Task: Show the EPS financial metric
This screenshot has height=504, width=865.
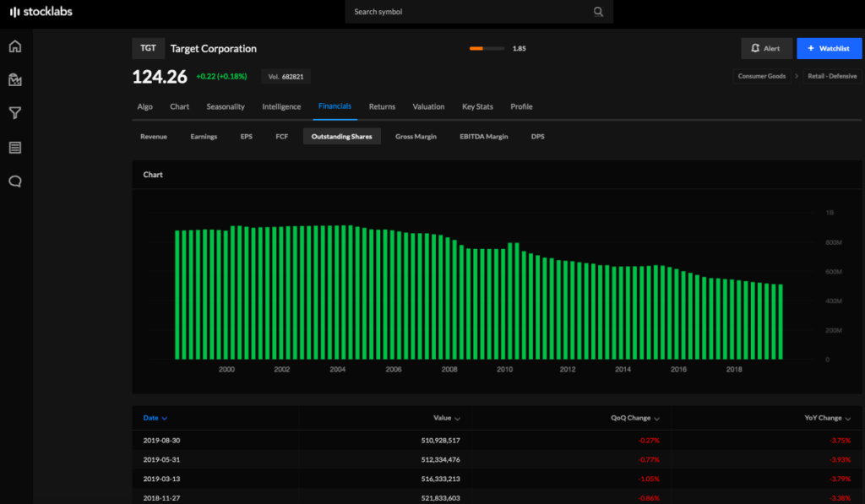Action: [246, 136]
